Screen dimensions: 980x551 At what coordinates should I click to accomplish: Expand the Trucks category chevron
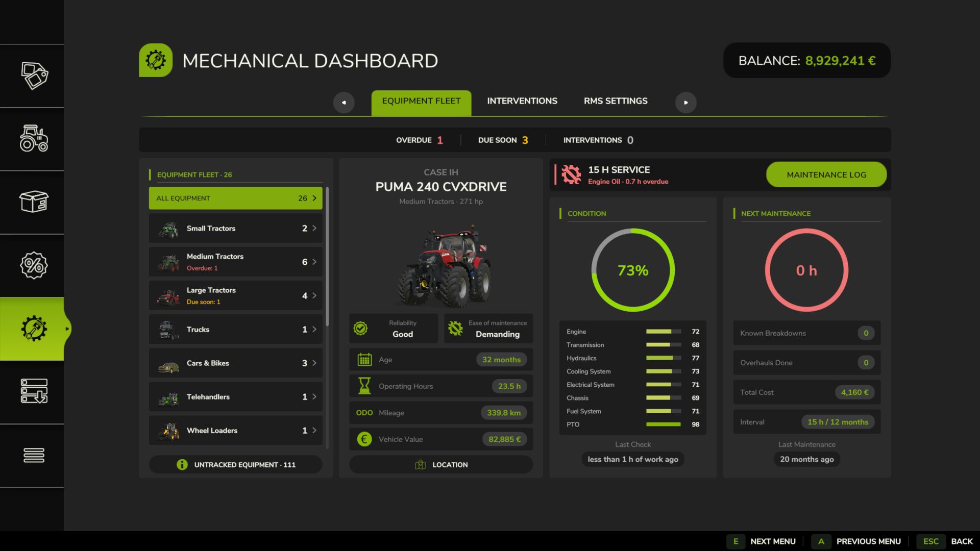tap(314, 329)
